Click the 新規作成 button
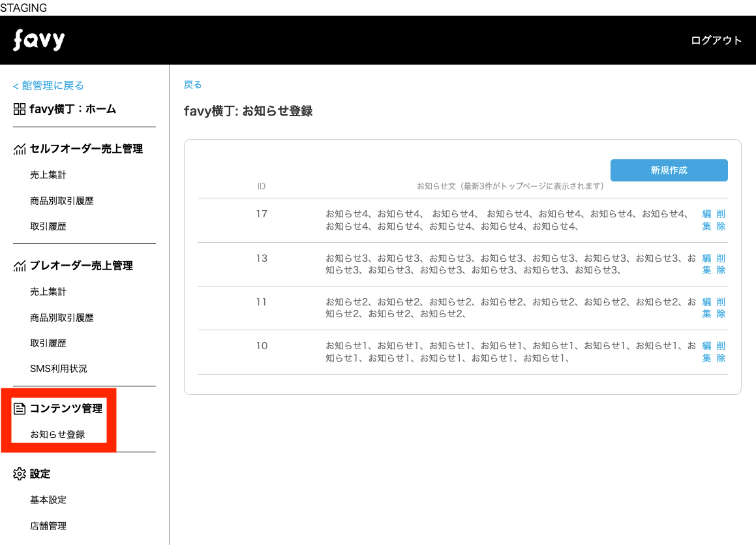Viewport: 756px width, 545px height. [669, 170]
